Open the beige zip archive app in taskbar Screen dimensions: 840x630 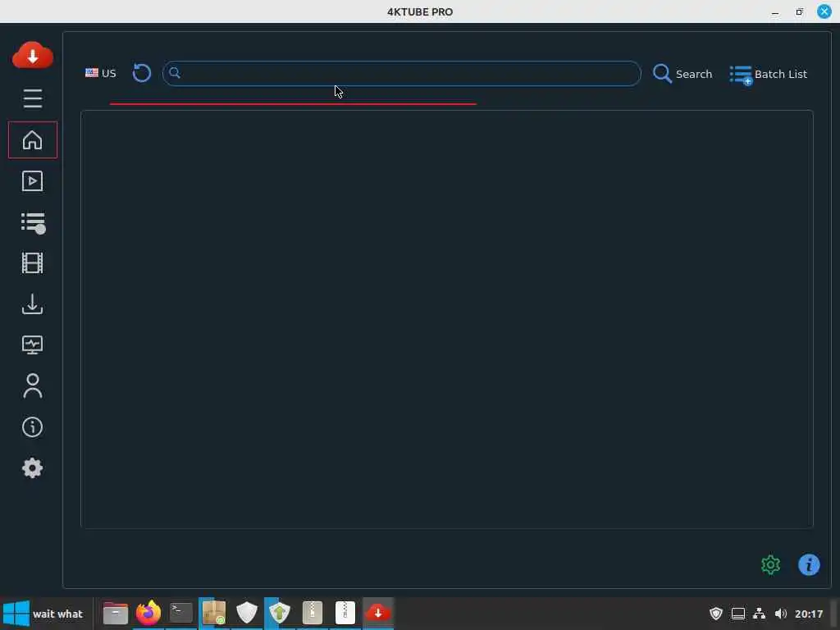[x=313, y=613]
